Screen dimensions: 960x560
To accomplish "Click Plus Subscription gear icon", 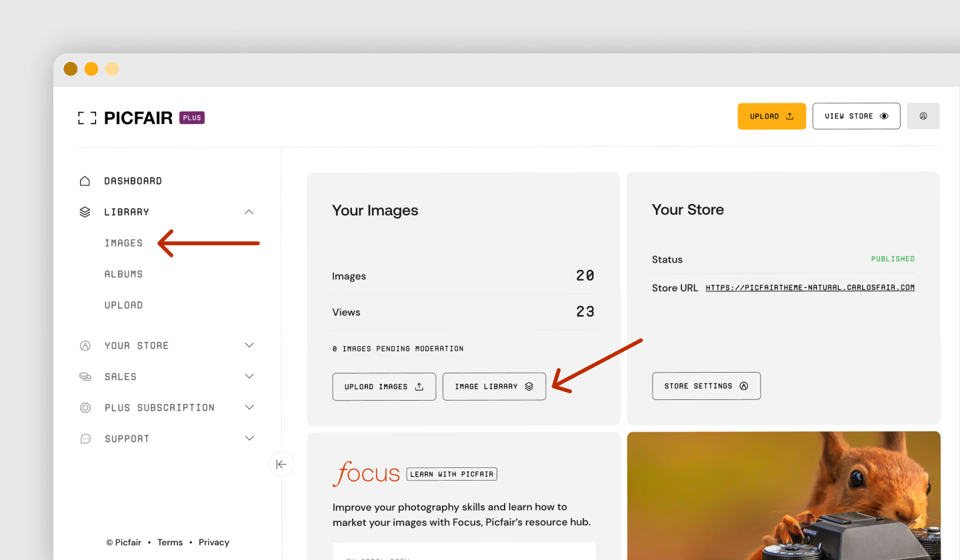I will coord(85,407).
